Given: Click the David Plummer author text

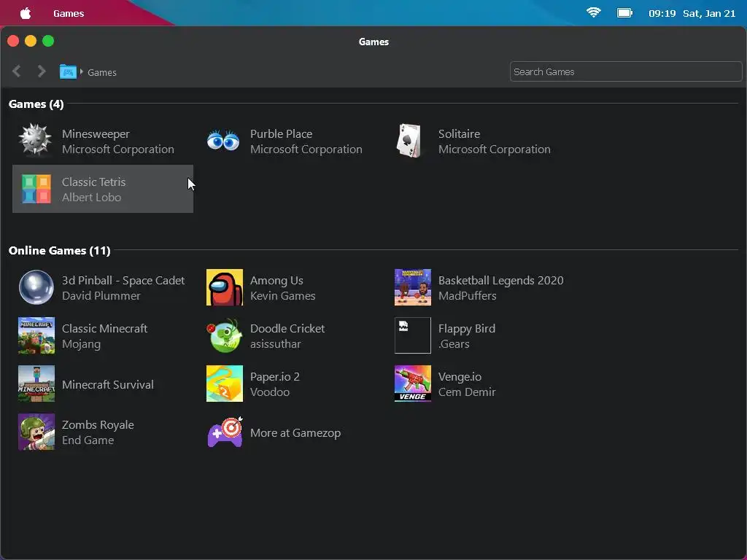Looking at the screenshot, I should 101,296.
